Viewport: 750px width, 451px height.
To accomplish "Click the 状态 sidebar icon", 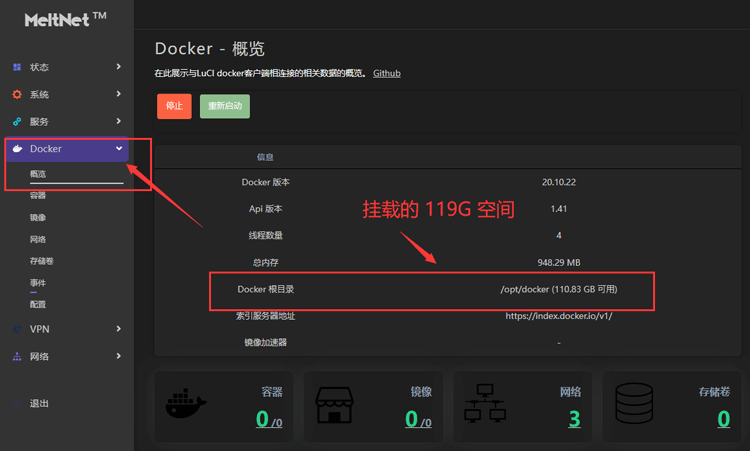I will click(17, 67).
